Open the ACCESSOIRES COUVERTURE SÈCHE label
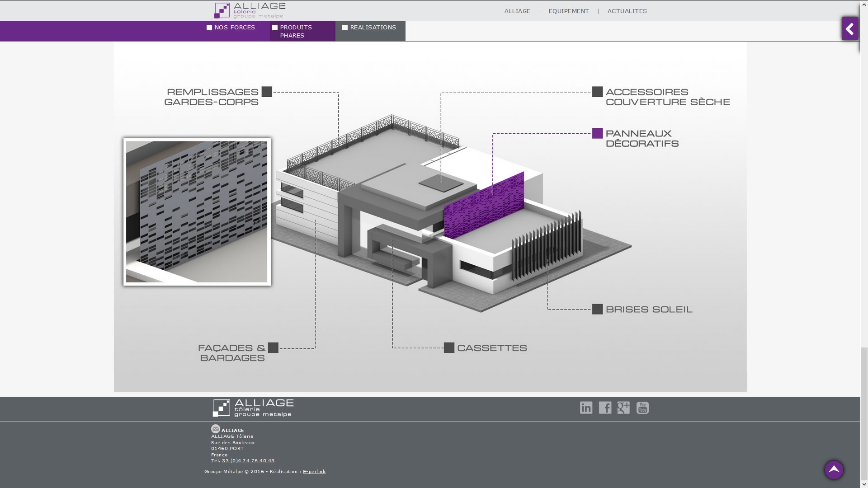 pyautogui.click(x=668, y=97)
